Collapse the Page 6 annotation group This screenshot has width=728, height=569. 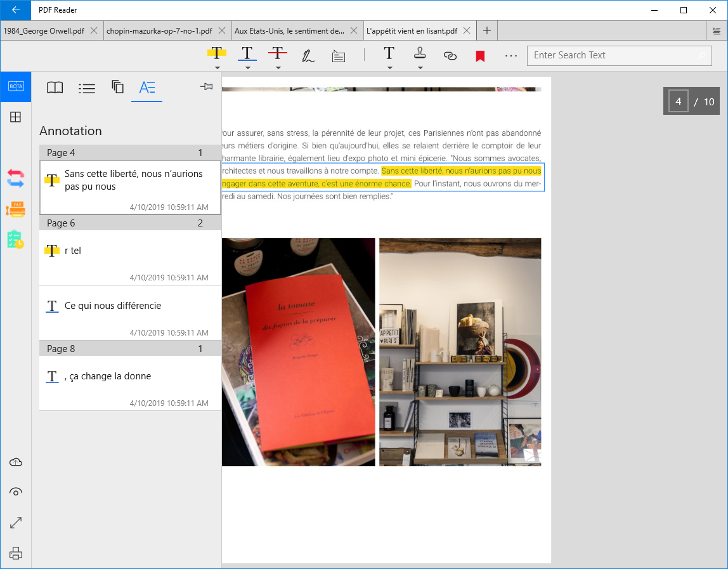click(x=130, y=223)
